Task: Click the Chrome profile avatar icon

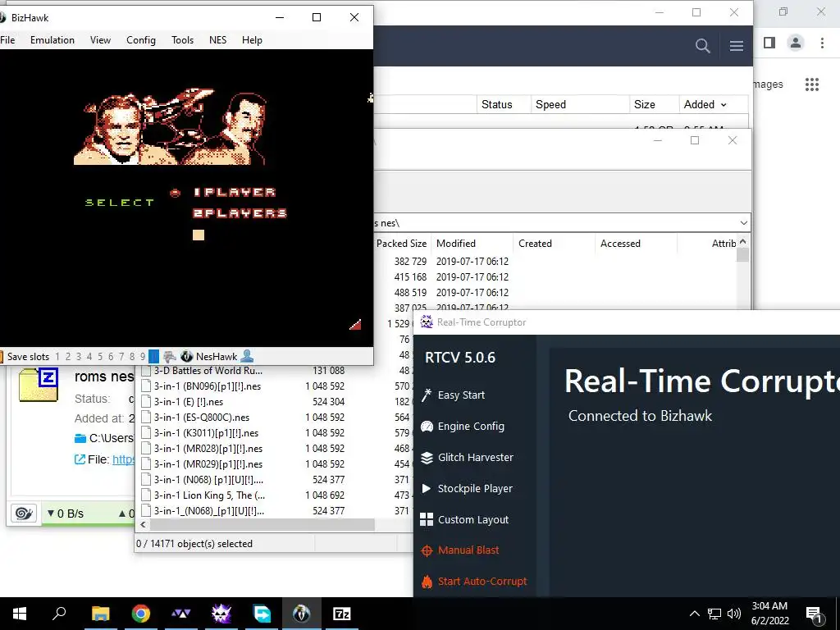Action: point(796,43)
